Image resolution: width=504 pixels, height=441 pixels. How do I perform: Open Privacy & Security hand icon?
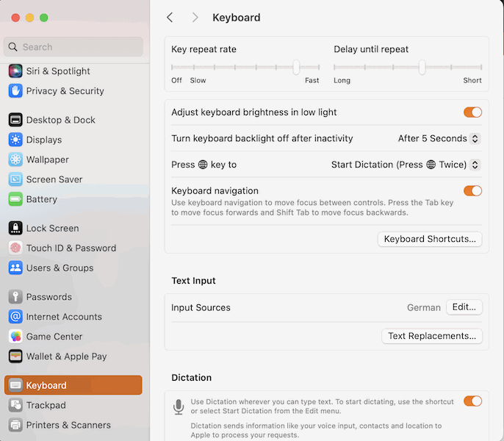15,91
